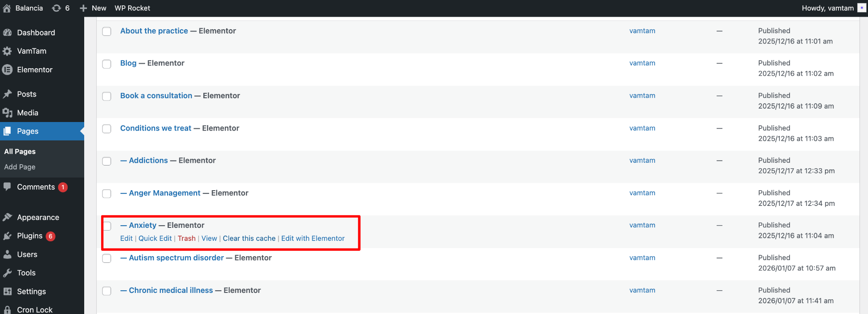
Task: Click vamtam author link in Blog row
Action: [x=642, y=63]
